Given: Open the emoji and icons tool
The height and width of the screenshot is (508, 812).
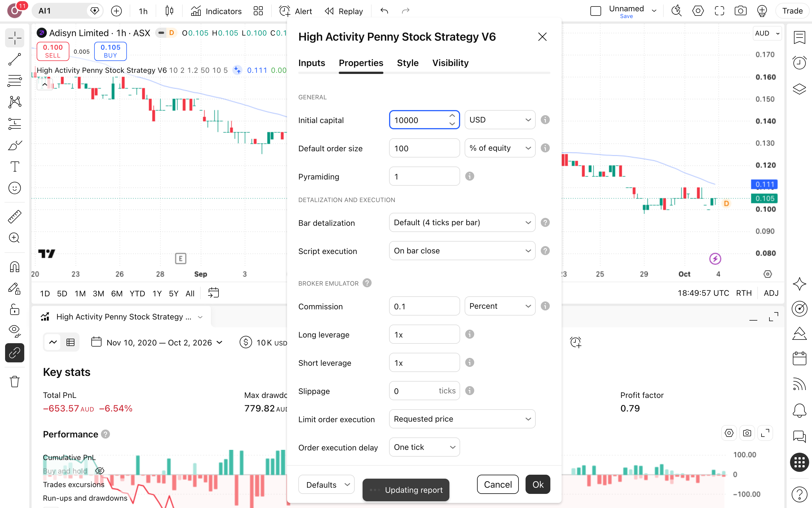Looking at the screenshot, I should 14,188.
